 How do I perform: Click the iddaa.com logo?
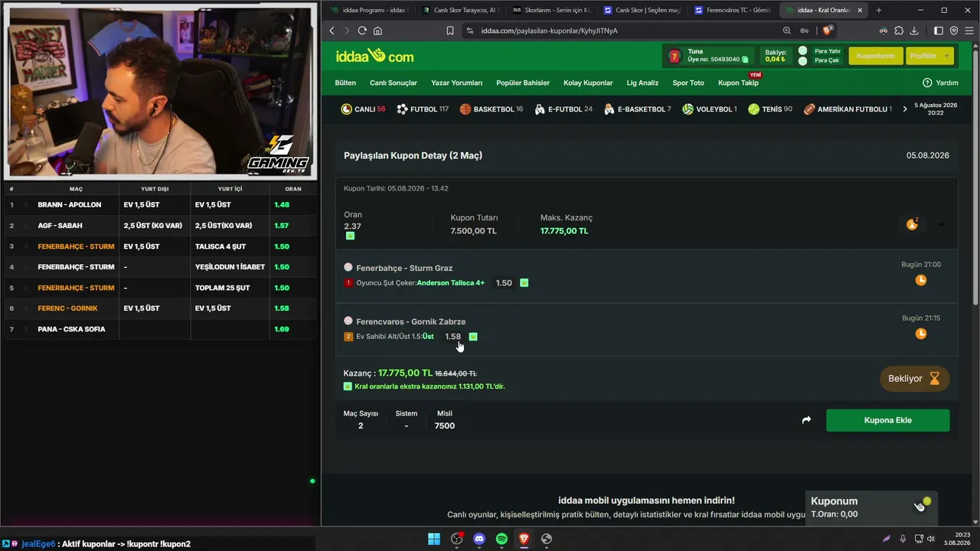click(x=374, y=56)
